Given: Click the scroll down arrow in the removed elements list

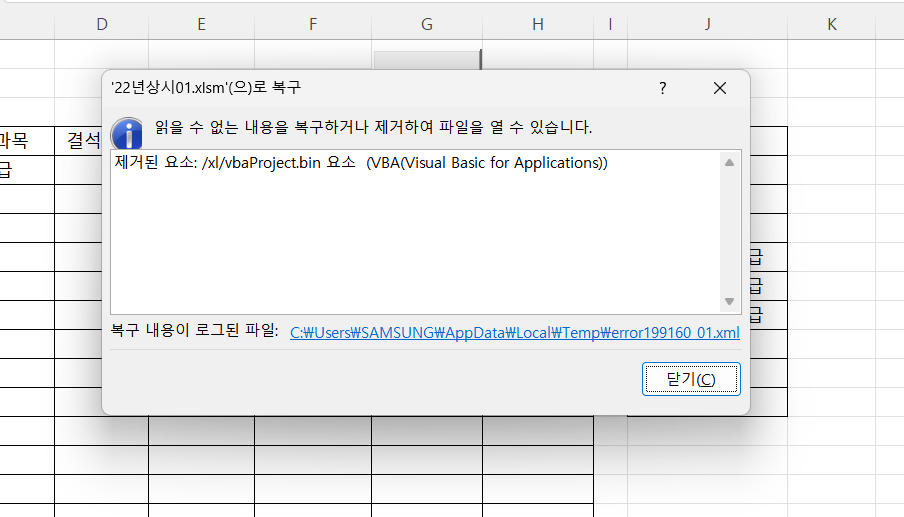Looking at the screenshot, I should tap(729, 301).
